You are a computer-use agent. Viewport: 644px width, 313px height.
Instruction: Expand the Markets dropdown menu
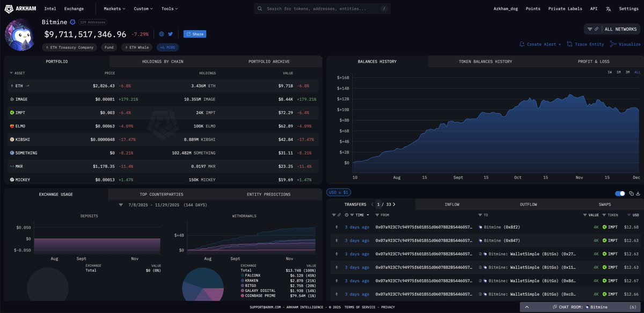pyautogui.click(x=114, y=9)
